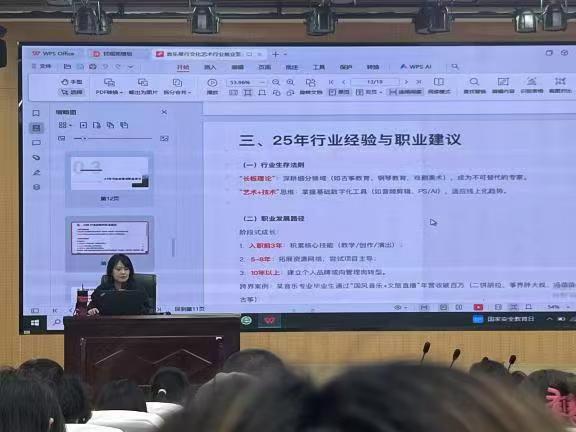Open the thumbnail grid layout dropdown
Image resolution: width=576 pixels, height=432 pixels.
point(65,125)
